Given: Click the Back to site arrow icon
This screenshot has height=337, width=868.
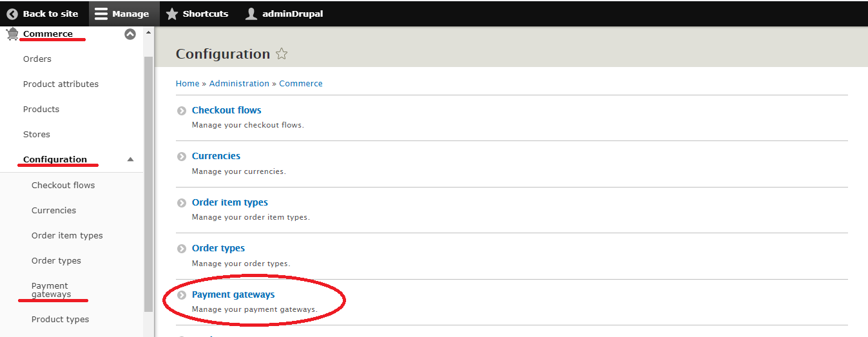Looking at the screenshot, I should pos(12,14).
